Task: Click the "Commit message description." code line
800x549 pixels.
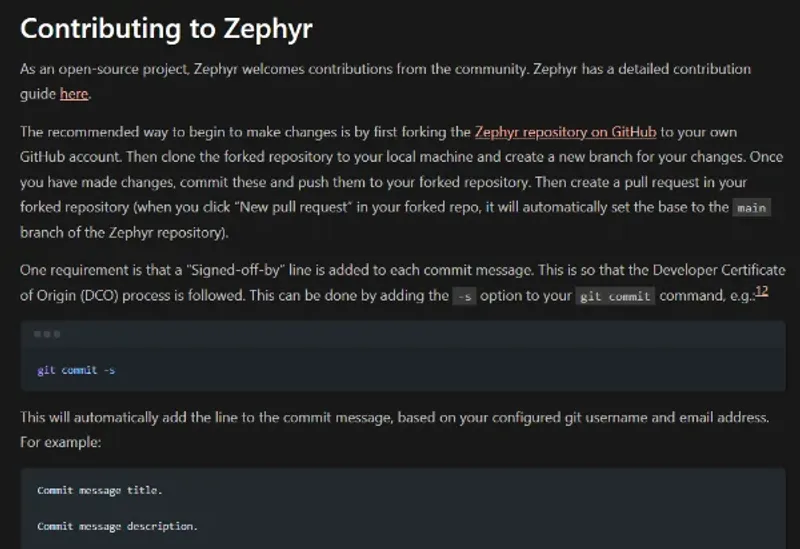Action: [117, 525]
